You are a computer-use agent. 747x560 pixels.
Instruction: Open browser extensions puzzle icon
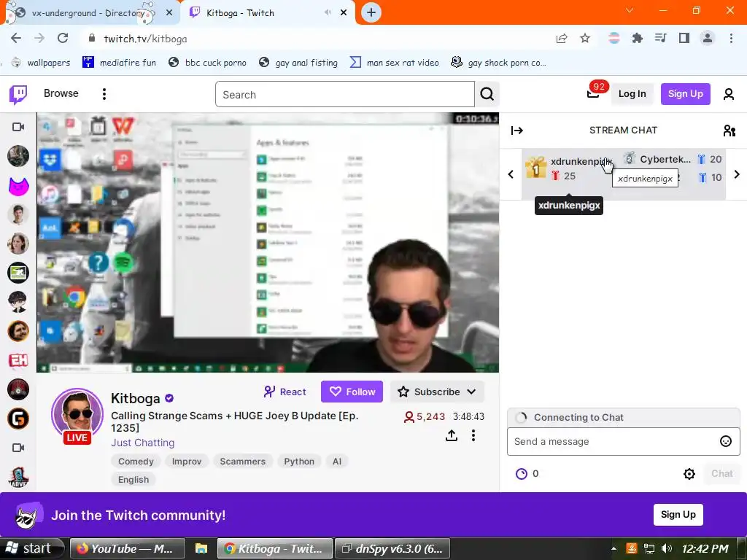tap(638, 38)
